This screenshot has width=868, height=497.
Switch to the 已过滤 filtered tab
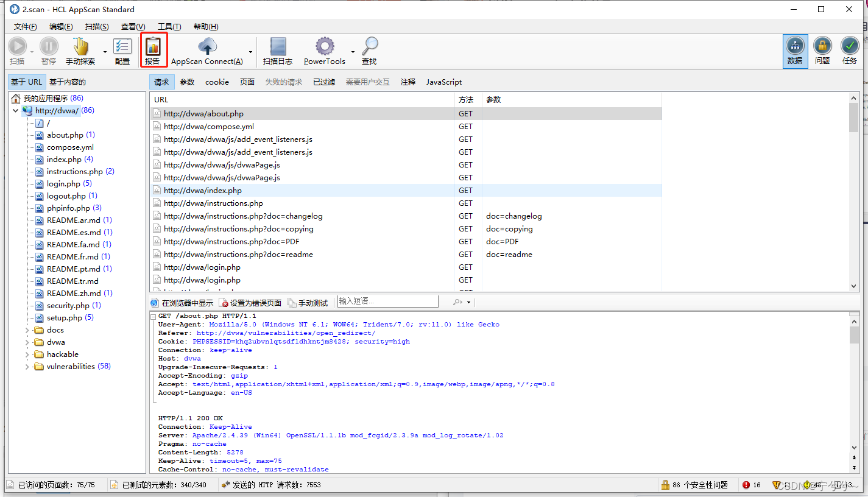tap(324, 82)
